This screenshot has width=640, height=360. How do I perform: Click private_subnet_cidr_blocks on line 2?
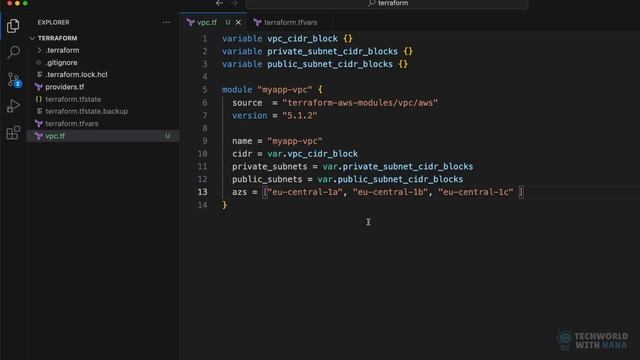point(332,51)
